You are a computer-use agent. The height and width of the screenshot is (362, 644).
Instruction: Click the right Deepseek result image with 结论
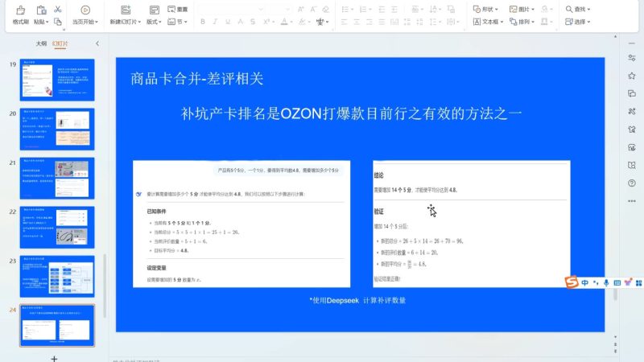tap(472, 224)
